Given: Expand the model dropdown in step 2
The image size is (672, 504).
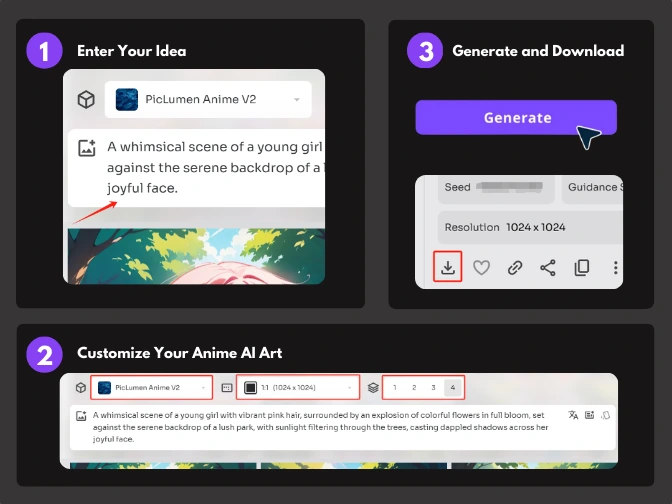Looking at the screenshot, I should 152,387.
